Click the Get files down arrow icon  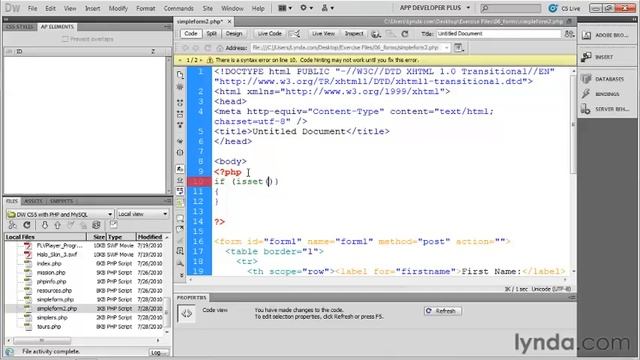pos(44,225)
